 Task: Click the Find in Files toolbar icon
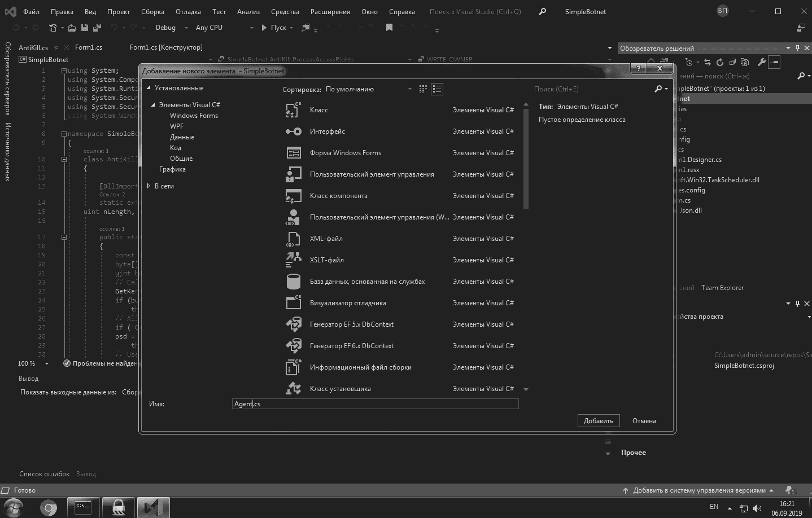coord(305,28)
